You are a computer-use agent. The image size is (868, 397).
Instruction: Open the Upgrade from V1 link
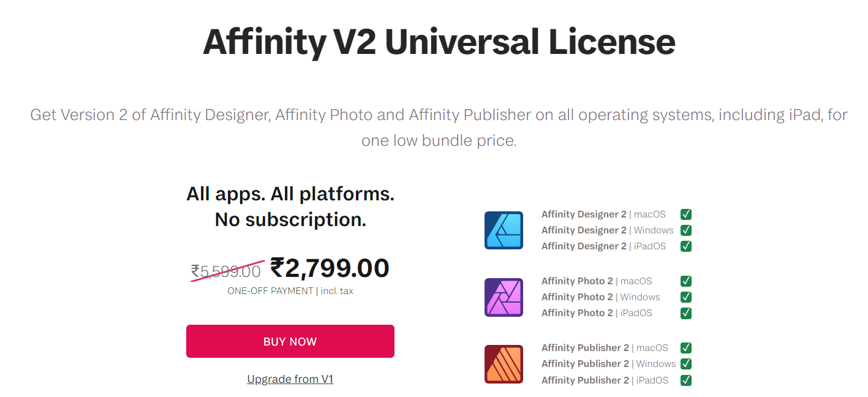point(290,379)
